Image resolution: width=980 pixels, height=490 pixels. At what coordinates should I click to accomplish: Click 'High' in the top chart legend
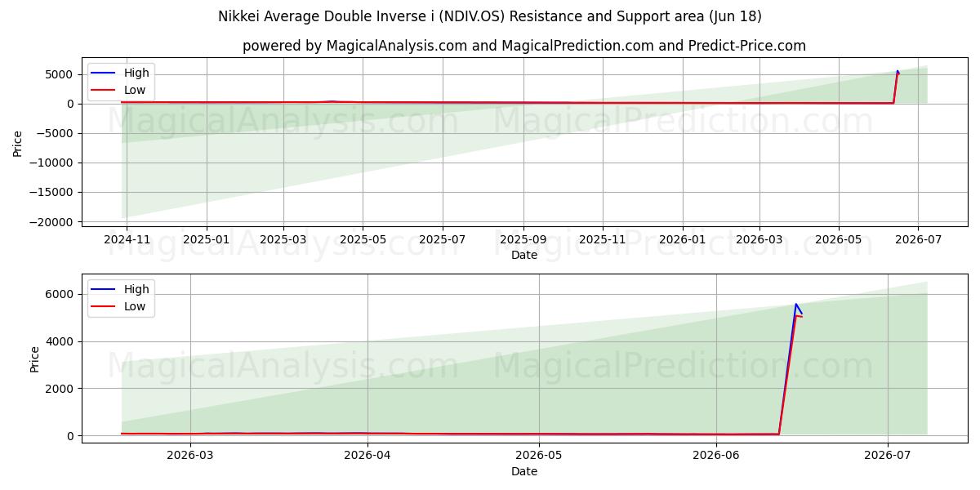(x=136, y=73)
